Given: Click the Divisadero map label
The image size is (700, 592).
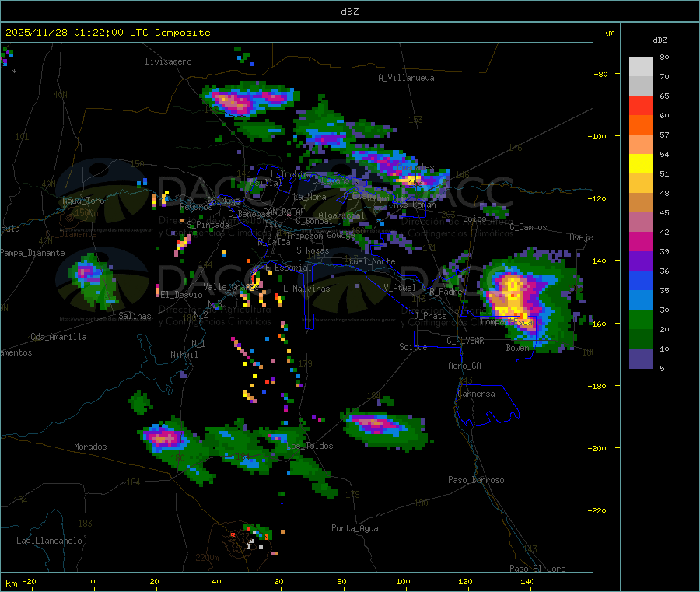Looking at the screenshot, I should click(168, 61).
